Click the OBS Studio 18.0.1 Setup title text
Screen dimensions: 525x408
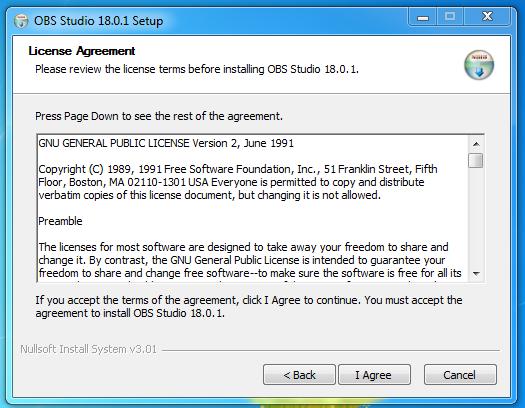click(98, 21)
